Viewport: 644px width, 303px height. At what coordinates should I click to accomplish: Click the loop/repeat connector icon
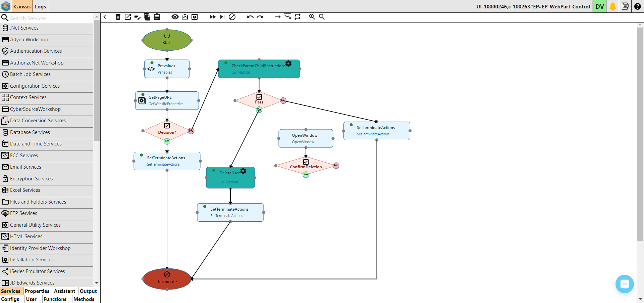click(x=298, y=17)
